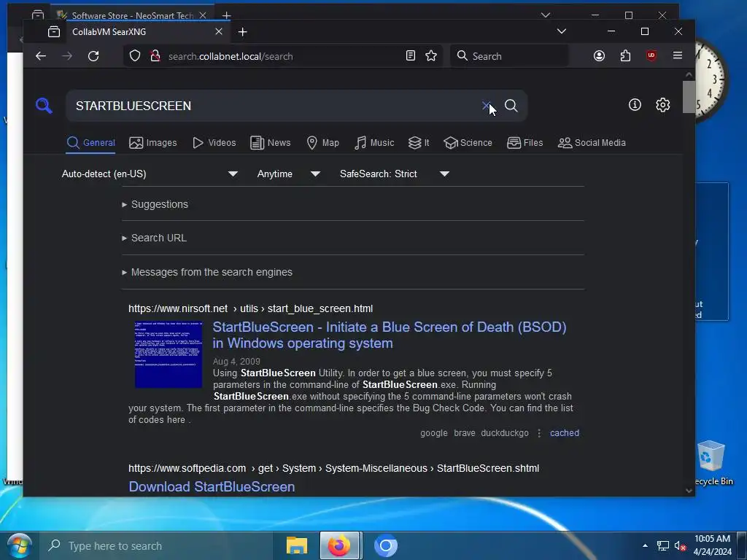Open the Windows Start button
The image size is (747, 560).
click(19, 545)
